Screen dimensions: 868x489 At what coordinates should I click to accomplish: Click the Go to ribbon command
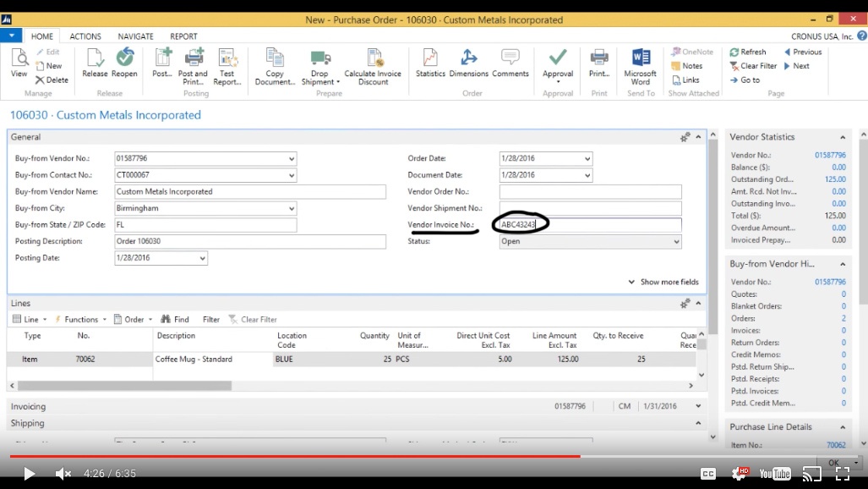pos(745,80)
